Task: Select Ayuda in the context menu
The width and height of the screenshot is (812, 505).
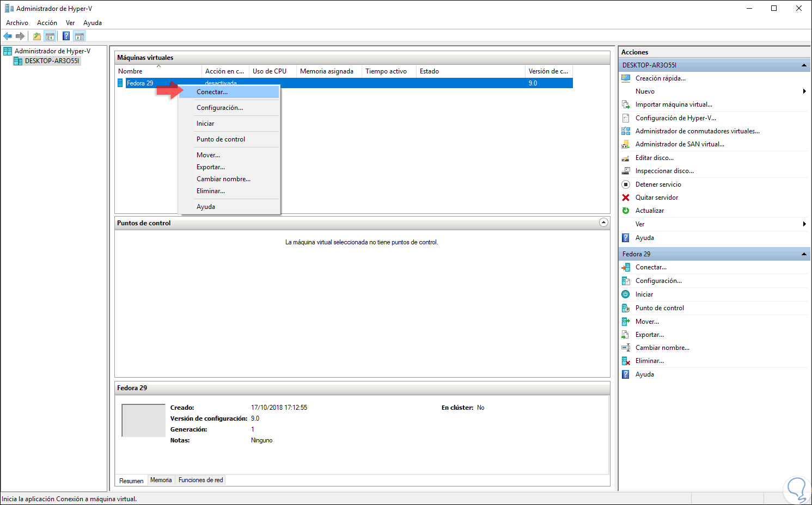Action: 229,207
